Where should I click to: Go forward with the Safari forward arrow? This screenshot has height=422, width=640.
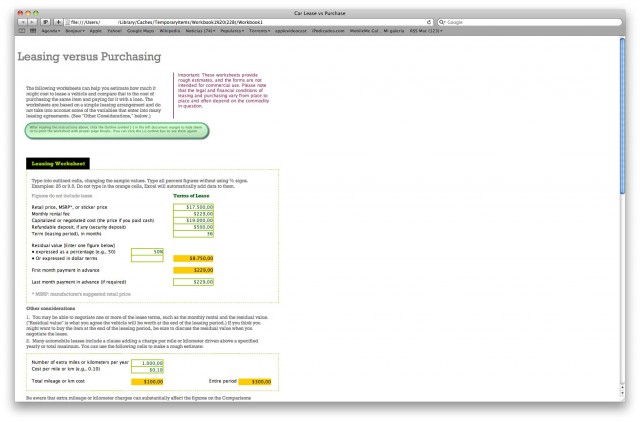[32, 22]
